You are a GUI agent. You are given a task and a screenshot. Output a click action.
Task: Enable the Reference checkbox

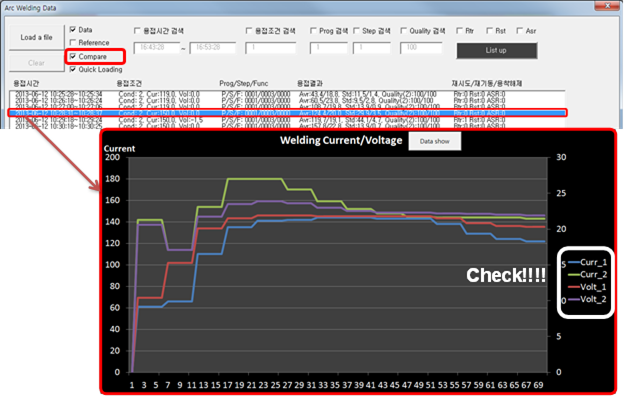click(x=73, y=42)
